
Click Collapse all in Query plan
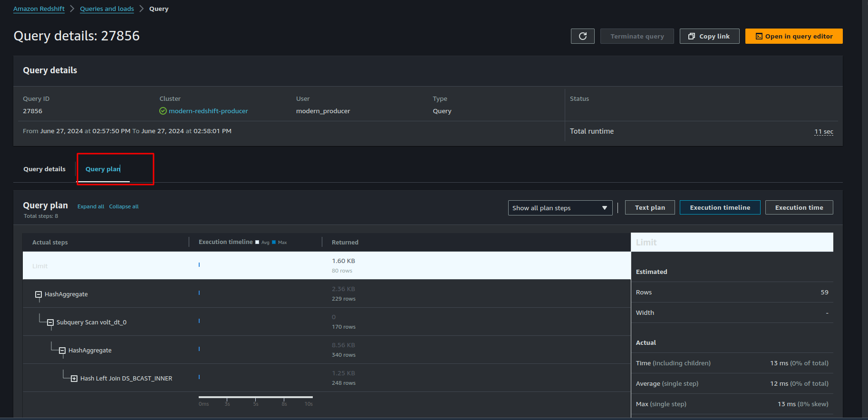point(124,206)
